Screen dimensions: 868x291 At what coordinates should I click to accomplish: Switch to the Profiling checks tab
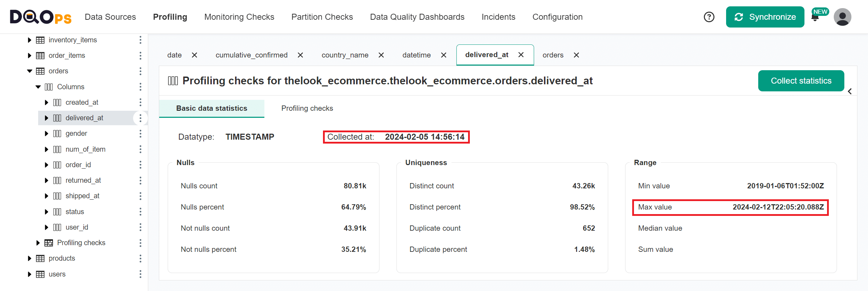pyautogui.click(x=307, y=108)
